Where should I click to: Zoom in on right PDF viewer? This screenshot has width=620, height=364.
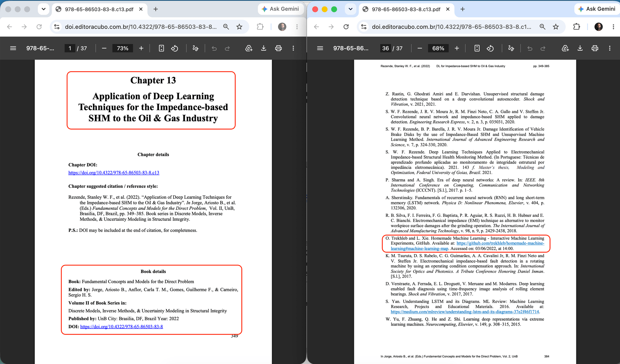(457, 48)
